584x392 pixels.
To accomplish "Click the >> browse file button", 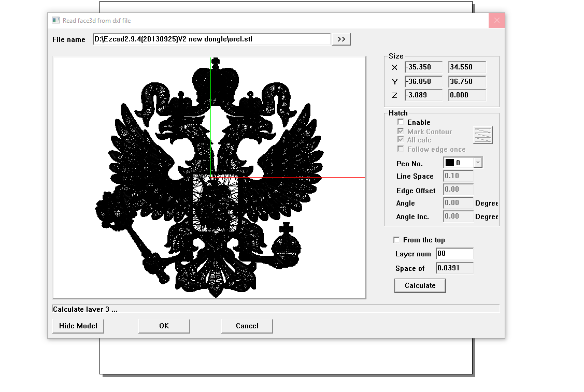I will 341,39.
